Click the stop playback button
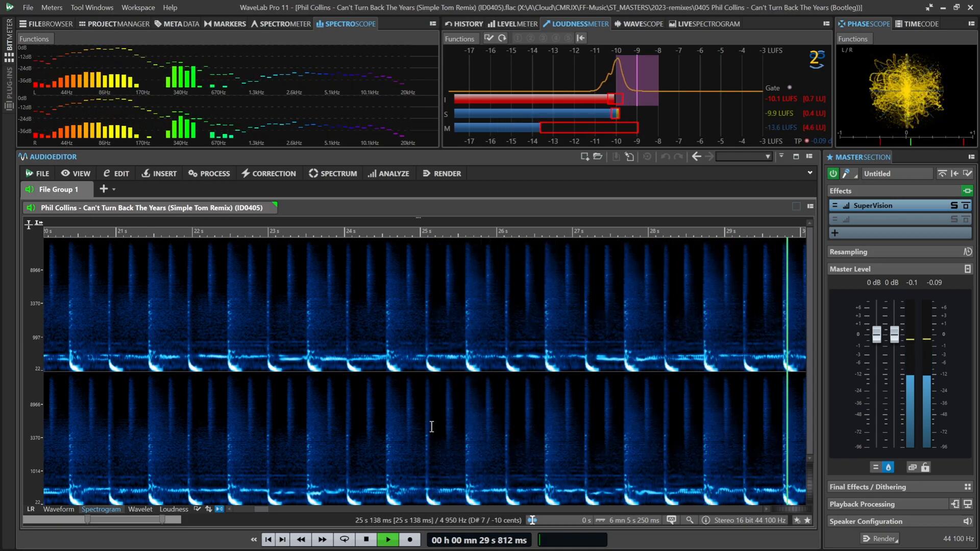980x551 pixels. click(x=366, y=540)
